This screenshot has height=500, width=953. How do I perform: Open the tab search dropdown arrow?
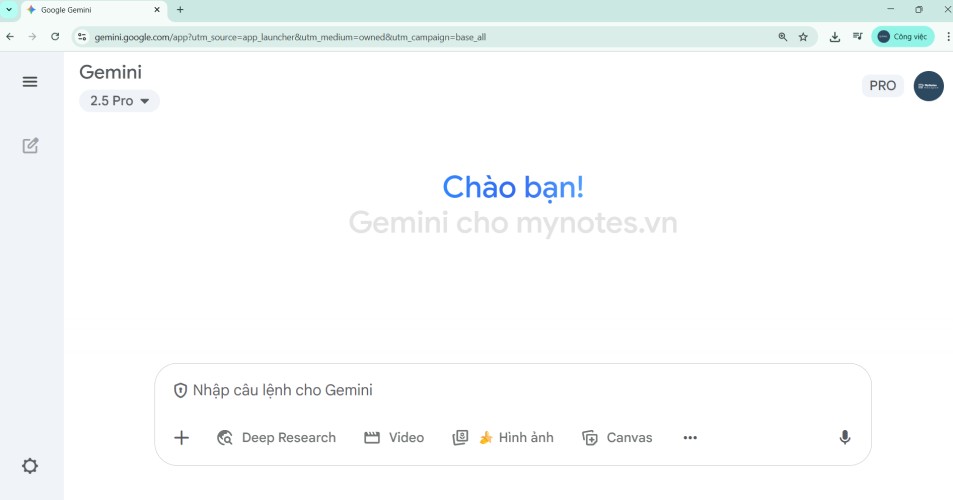(x=9, y=10)
